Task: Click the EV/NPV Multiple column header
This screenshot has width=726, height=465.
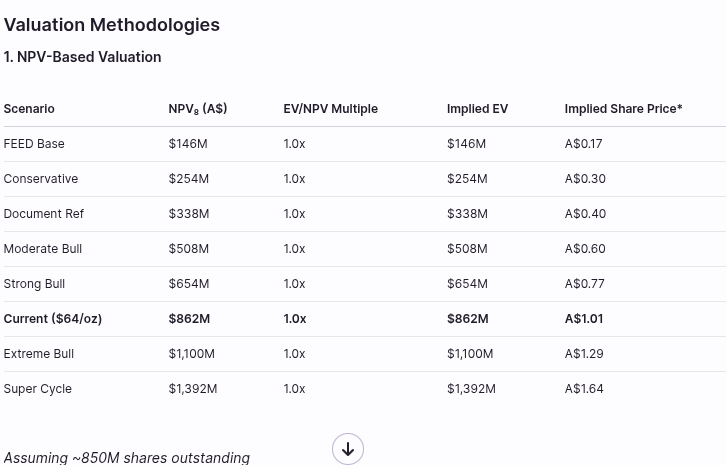Action: pyautogui.click(x=330, y=109)
